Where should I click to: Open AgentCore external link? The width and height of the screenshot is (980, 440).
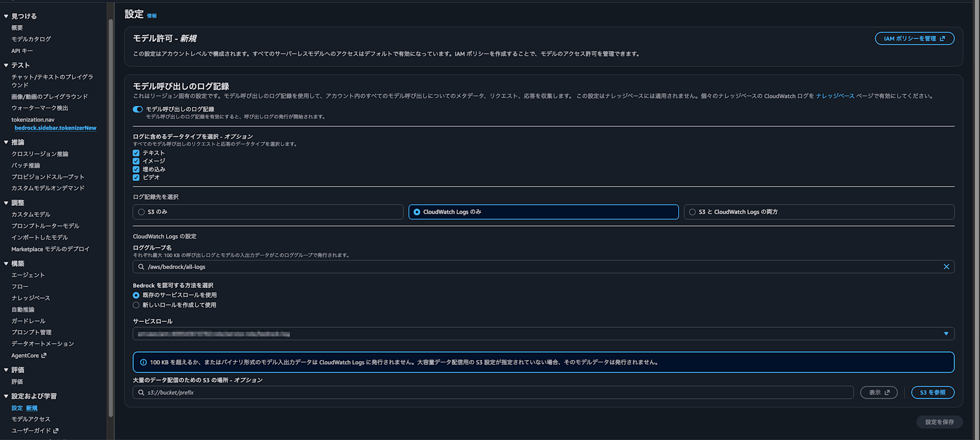(x=29, y=356)
